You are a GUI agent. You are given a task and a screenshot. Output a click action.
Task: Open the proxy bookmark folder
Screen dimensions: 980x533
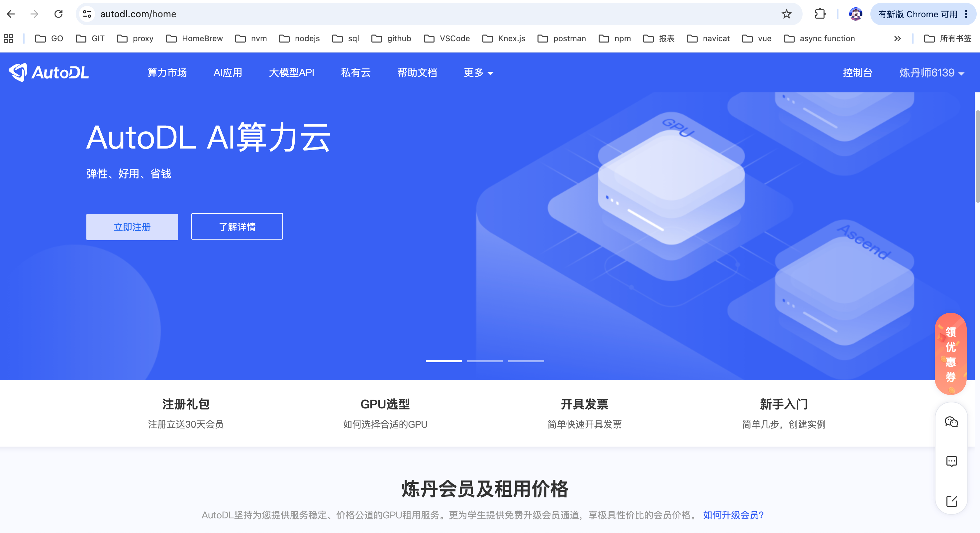[x=135, y=39]
